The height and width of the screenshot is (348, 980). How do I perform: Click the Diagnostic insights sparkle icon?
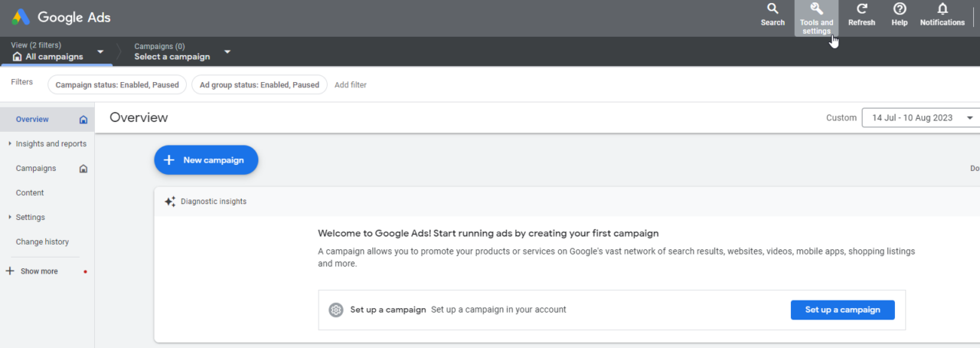click(170, 202)
